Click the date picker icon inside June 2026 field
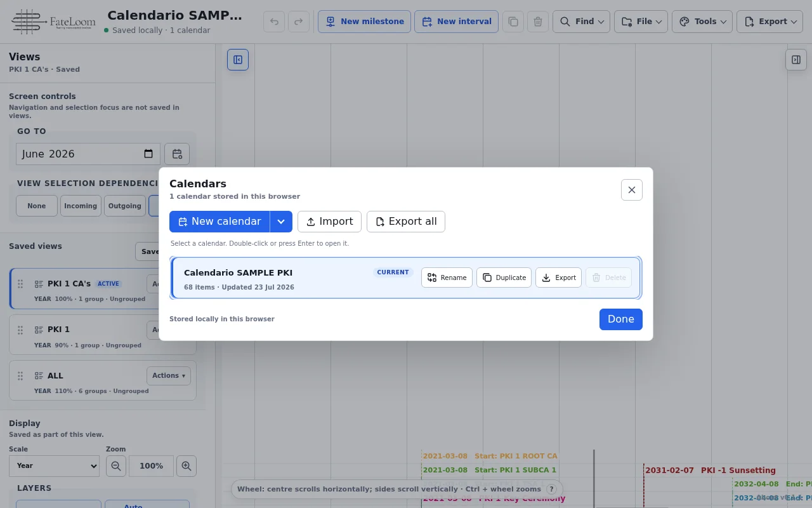 (x=148, y=154)
